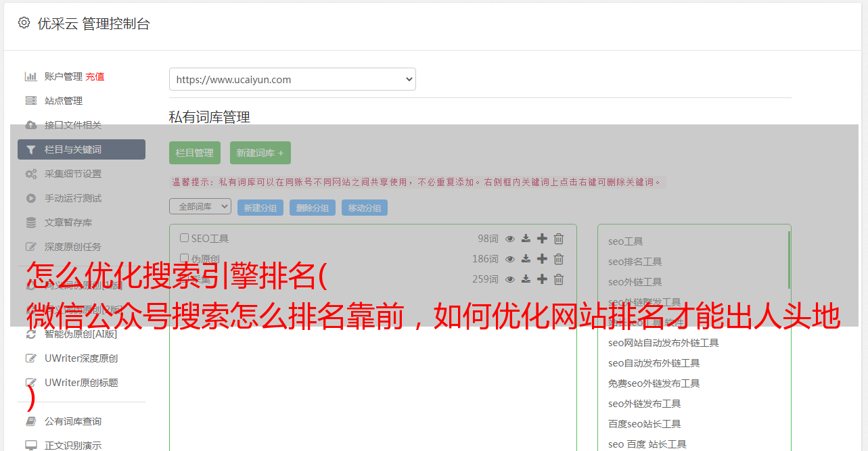868x451 pixels.
Task: Click the server icon beside 站点管理
Action: [x=30, y=101]
